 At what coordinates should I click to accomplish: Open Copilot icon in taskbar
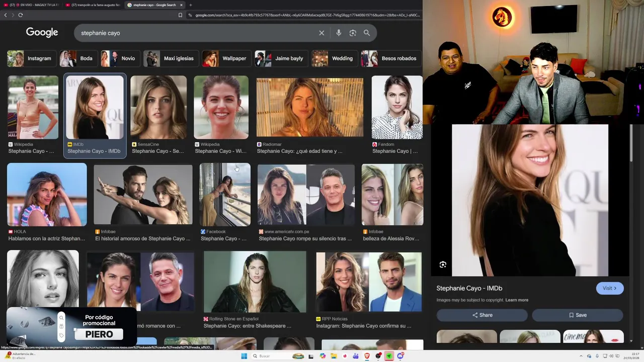(323, 356)
